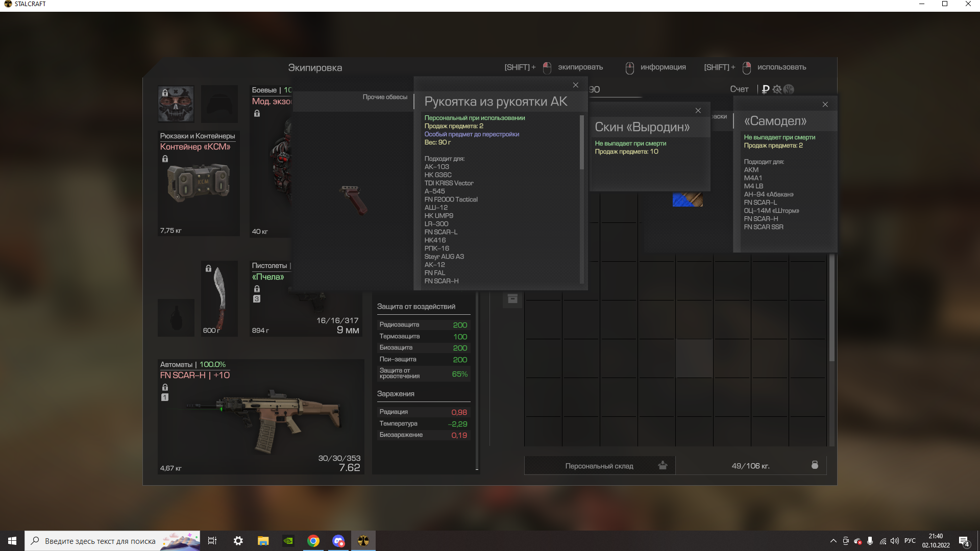This screenshot has width=980, height=551.
Task: Click the Прочие обвесы label
Action: 385,97
